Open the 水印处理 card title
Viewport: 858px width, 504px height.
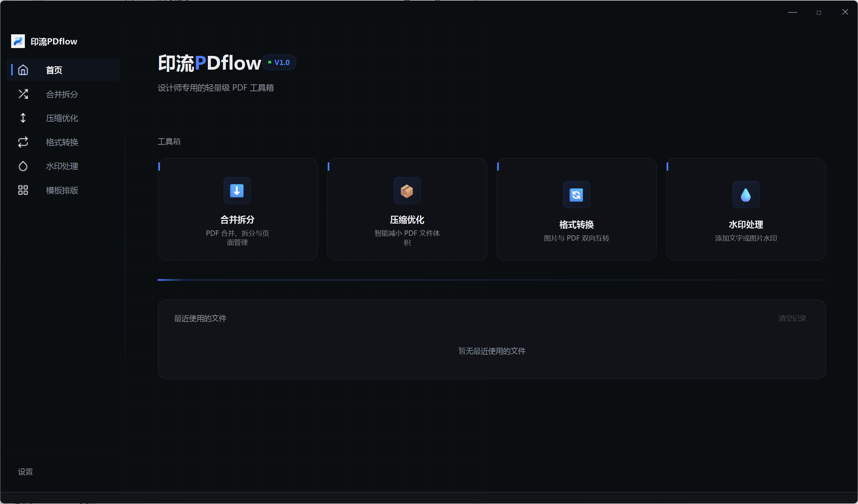[x=746, y=225]
